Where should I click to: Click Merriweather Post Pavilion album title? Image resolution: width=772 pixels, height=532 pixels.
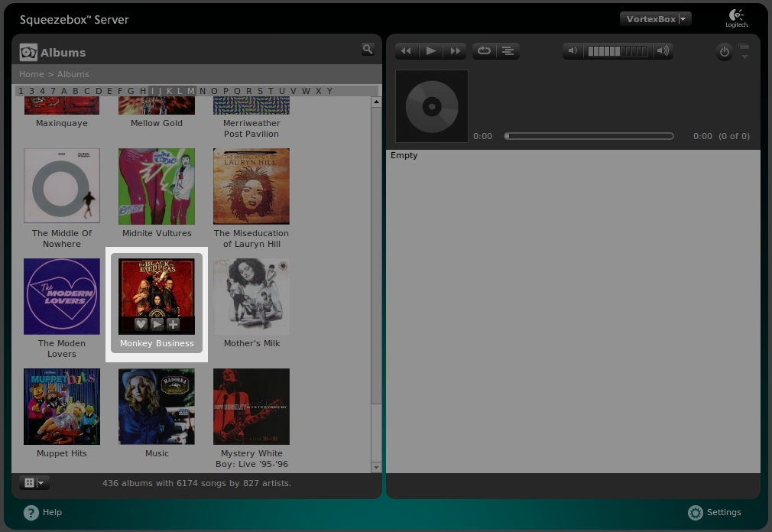(251, 128)
